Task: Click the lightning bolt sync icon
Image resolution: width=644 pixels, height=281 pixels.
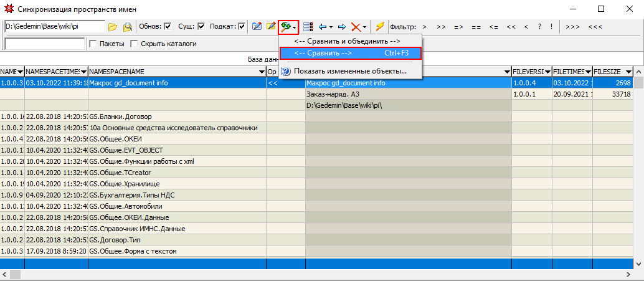Action: [x=379, y=27]
